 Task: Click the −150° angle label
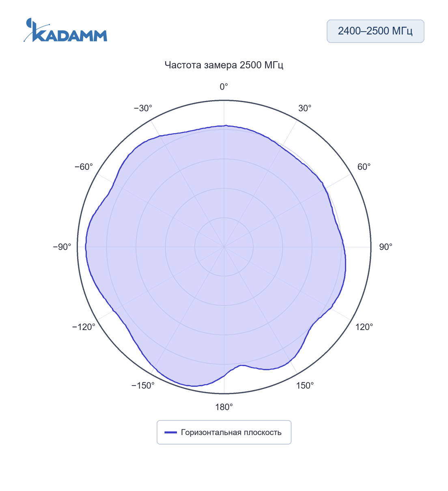click(x=143, y=386)
